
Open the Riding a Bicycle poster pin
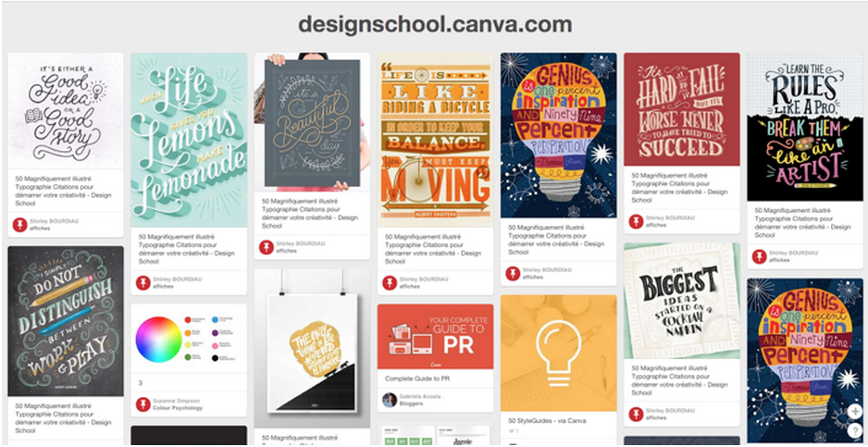[435, 140]
